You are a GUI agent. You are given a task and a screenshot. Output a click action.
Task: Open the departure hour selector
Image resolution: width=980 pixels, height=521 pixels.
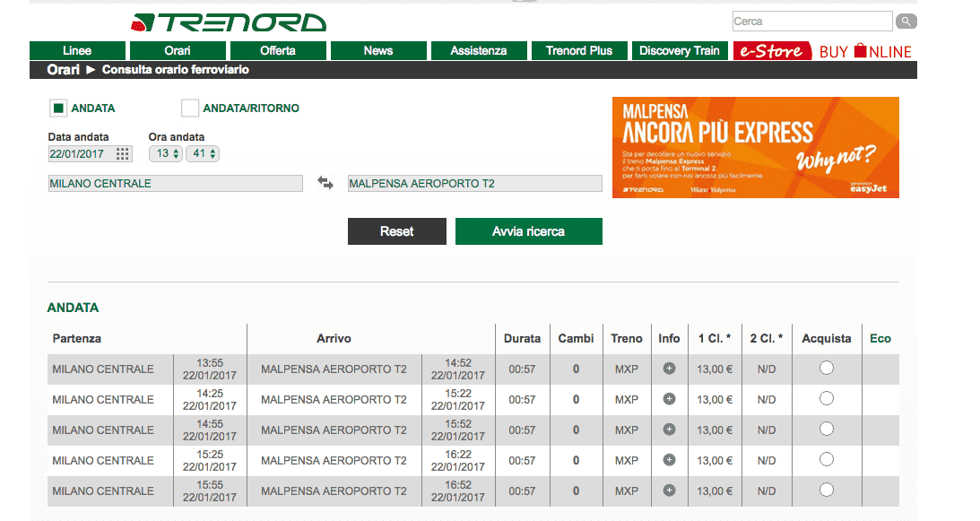166,154
